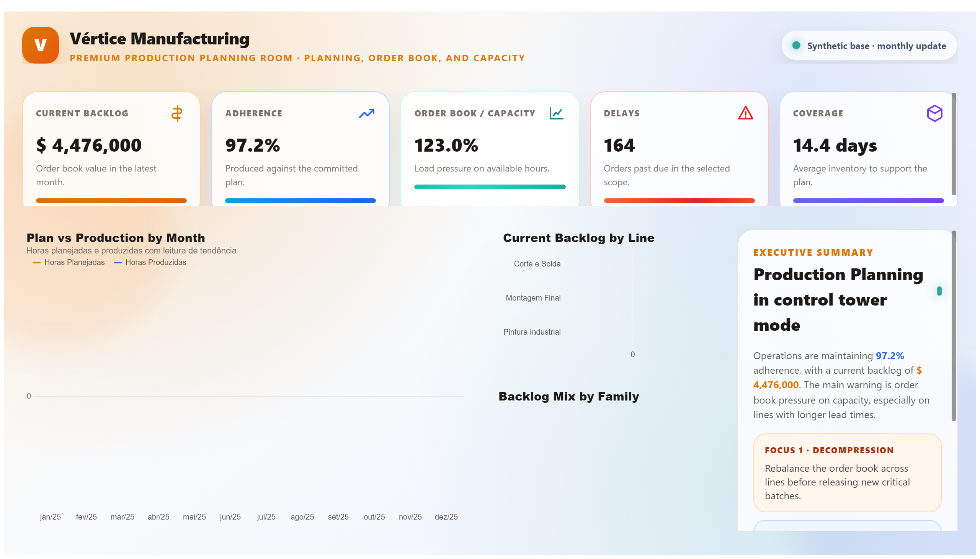This screenshot has height=559, width=980.
Task: Click the 164 delays value
Action: (x=619, y=145)
